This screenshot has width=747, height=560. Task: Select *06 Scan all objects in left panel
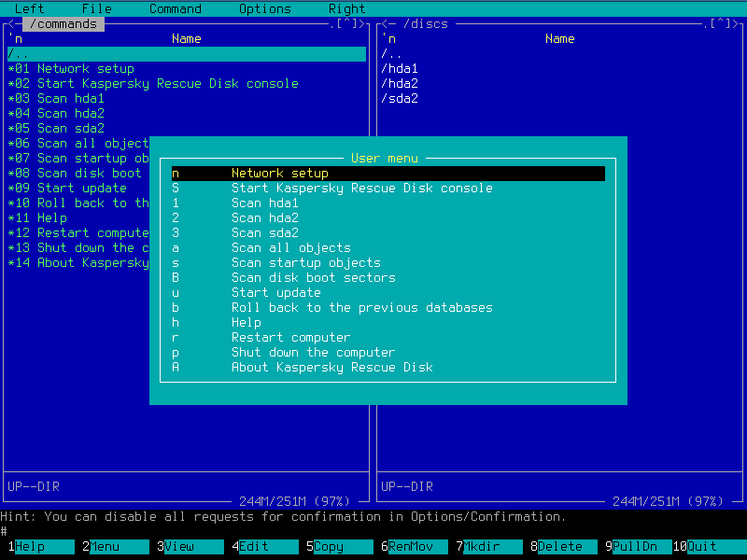(x=78, y=144)
